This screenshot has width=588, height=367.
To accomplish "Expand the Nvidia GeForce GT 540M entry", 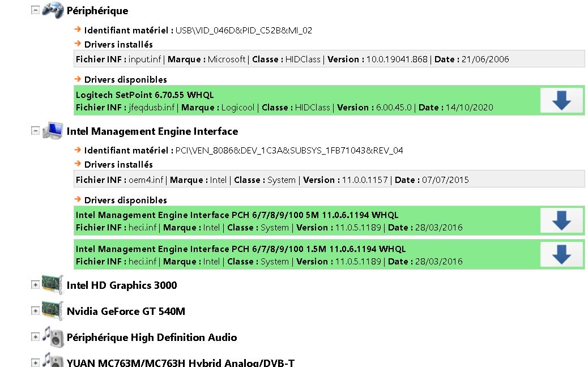I will [35, 311].
